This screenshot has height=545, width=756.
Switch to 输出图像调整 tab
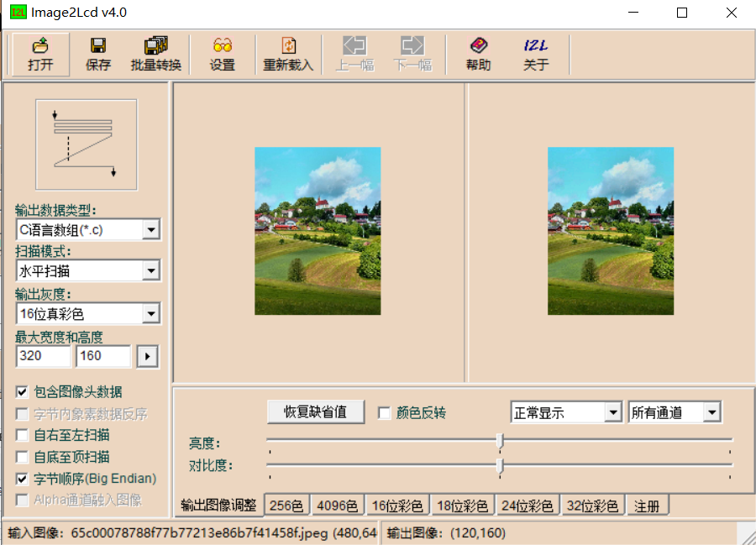pos(218,506)
